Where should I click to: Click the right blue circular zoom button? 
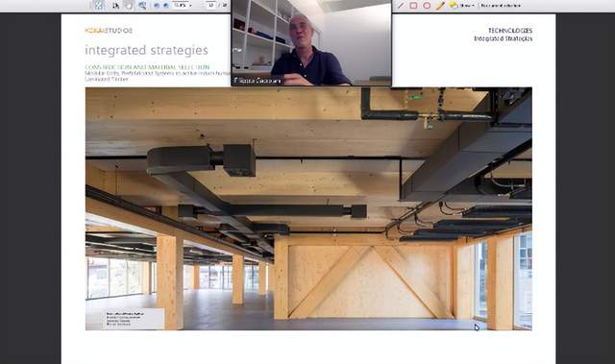[166, 6]
